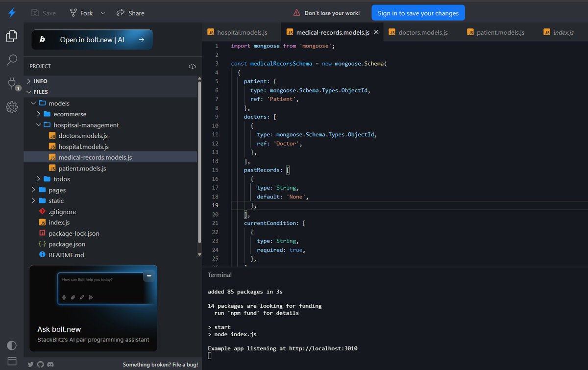Open package.json file

(111, 244)
